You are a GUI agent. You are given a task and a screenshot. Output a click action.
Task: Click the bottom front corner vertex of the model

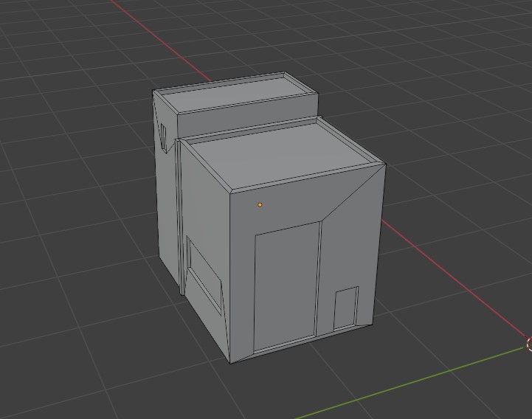[x=231, y=362]
